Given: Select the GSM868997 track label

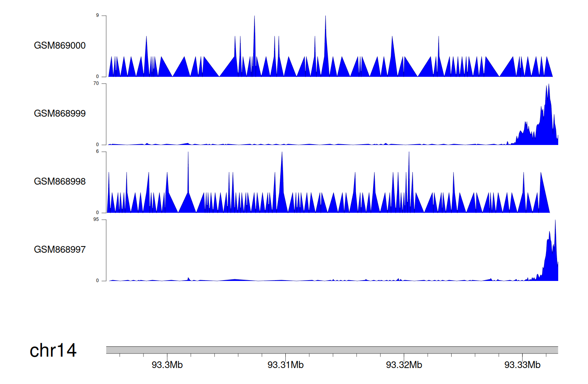Looking at the screenshot, I should [60, 250].
